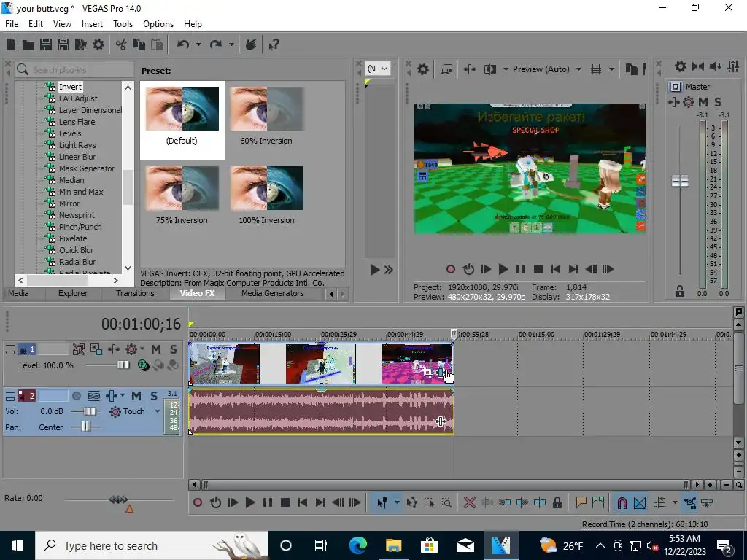This screenshot has width=747, height=560.
Task: Stop playback in the preview transport
Action: pos(538,270)
